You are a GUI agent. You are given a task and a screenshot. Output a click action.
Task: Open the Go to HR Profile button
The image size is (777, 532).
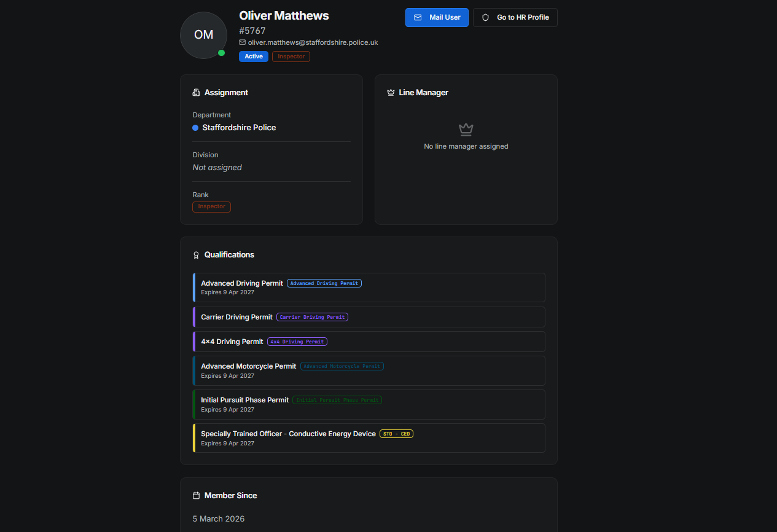(515, 17)
